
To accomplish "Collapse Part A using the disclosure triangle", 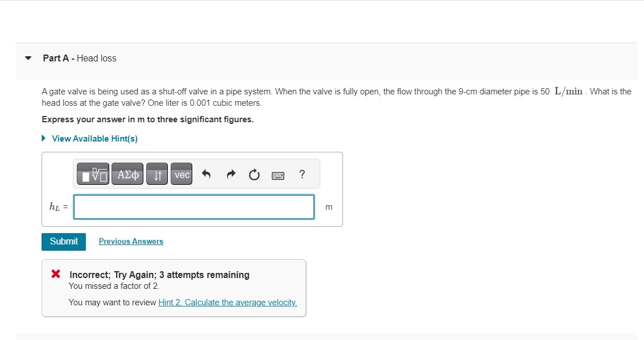I will point(27,57).
